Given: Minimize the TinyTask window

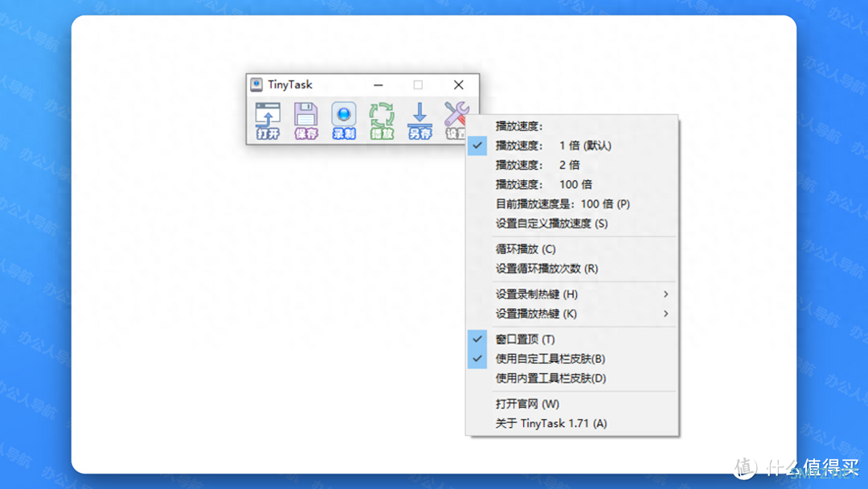Looking at the screenshot, I should pos(378,84).
